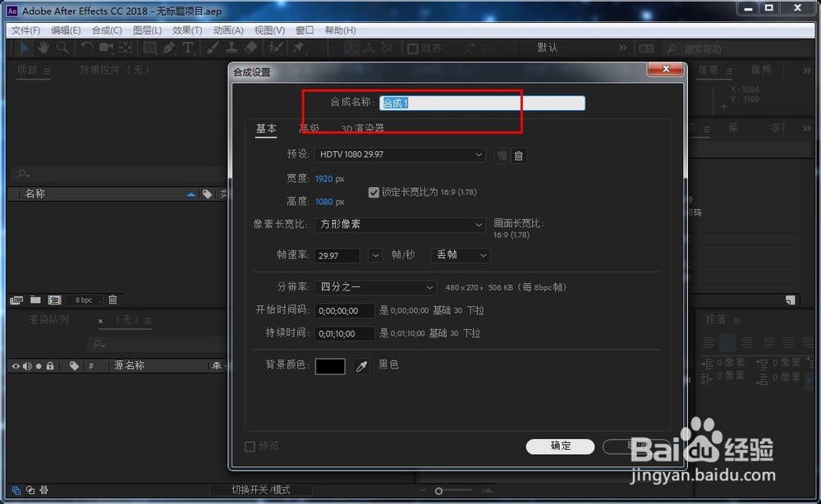Close the Composition Settings dialog
Viewport: 821px width, 504px height.
pyautogui.click(x=666, y=69)
